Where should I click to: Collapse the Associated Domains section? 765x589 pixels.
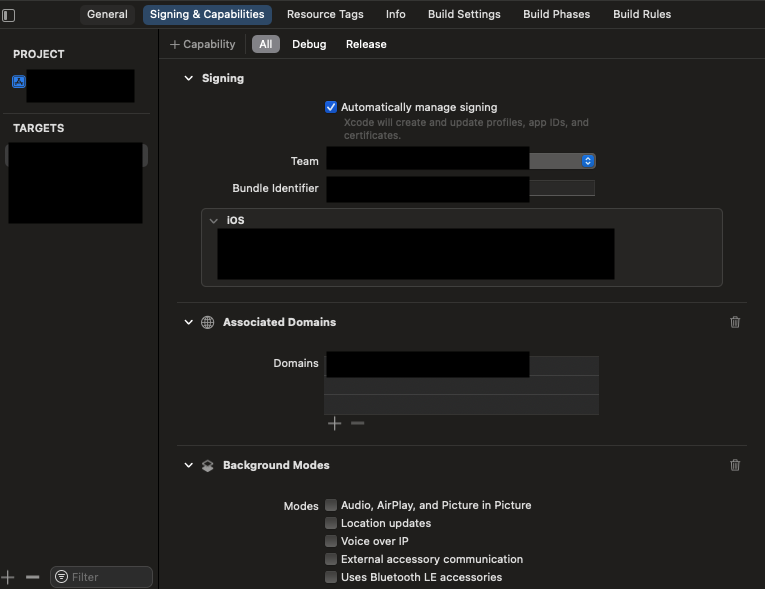tap(188, 322)
